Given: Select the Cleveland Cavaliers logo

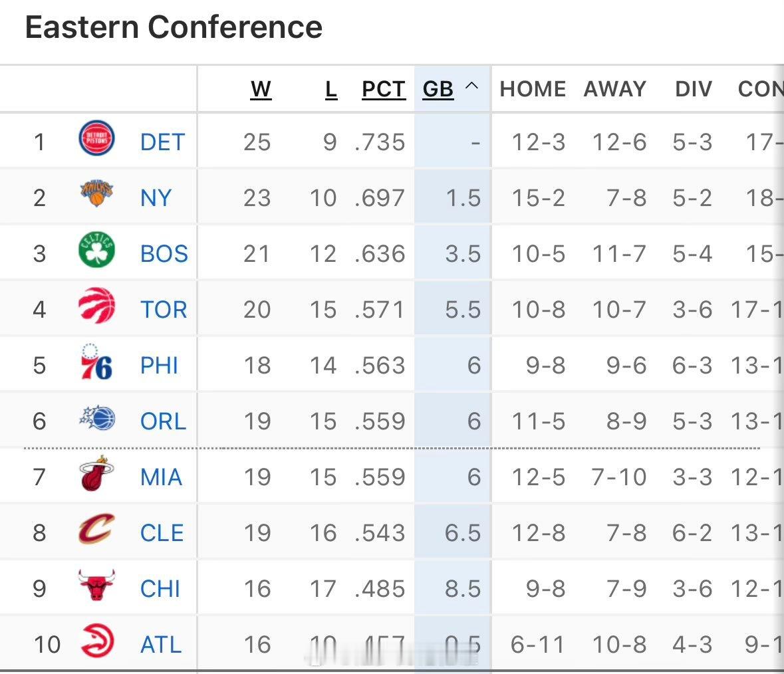Looking at the screenshot, I should (x=97, y=530).
